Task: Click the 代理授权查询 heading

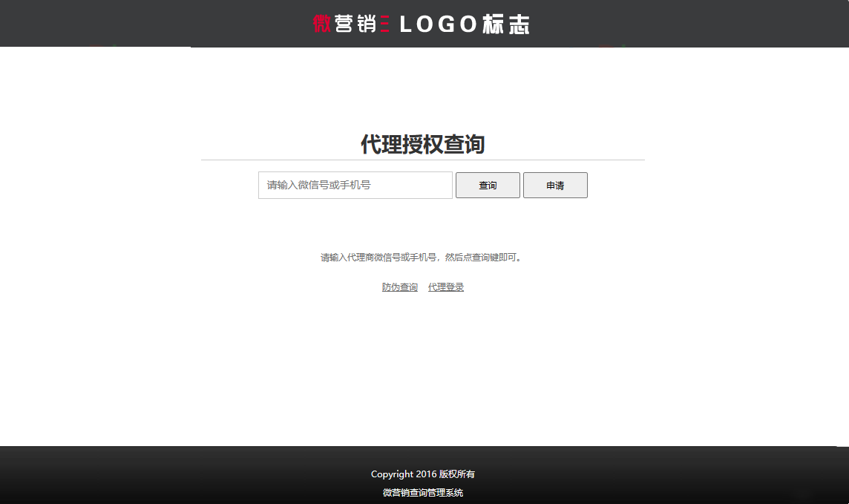Action: 423,145
